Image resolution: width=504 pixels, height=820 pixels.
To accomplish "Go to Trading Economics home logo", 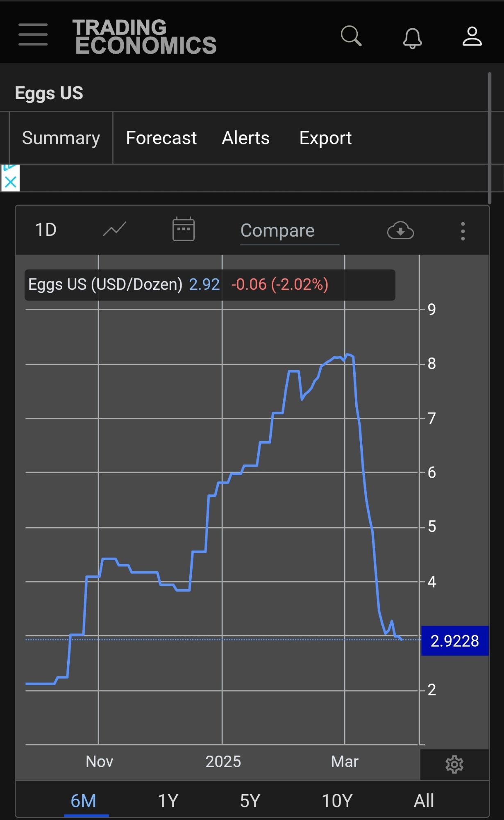I will [145, 36].
